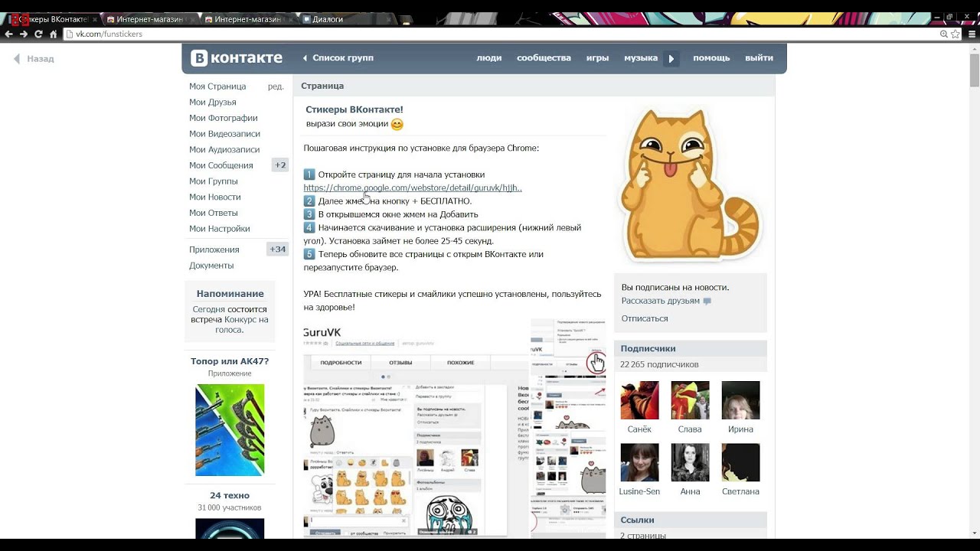Open Мои Настройки
The image size is (980, 551).
(219, 229)
